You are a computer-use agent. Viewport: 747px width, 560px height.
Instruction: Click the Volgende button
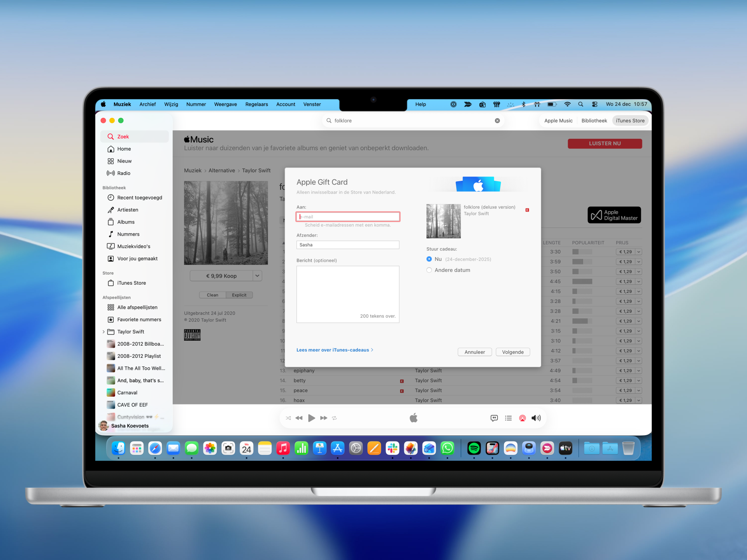[x=512, y=352]
